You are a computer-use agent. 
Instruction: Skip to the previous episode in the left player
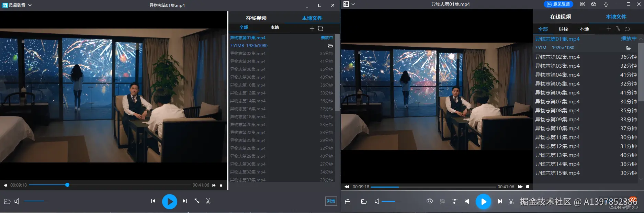153,201
